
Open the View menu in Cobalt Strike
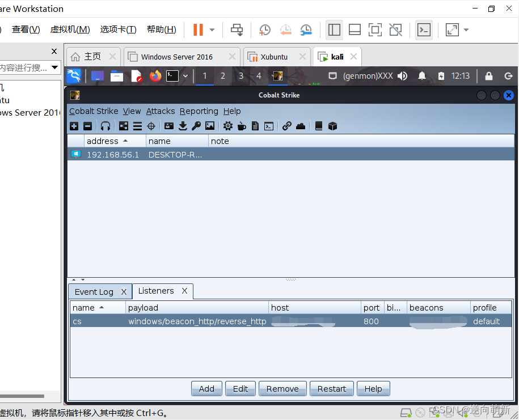click(132, 111)
